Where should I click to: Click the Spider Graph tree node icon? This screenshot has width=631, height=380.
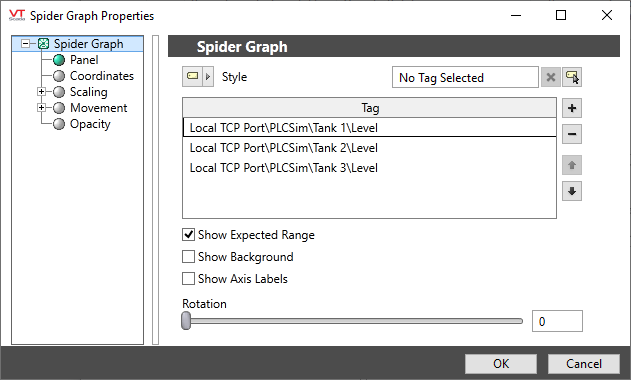[43, 43]
